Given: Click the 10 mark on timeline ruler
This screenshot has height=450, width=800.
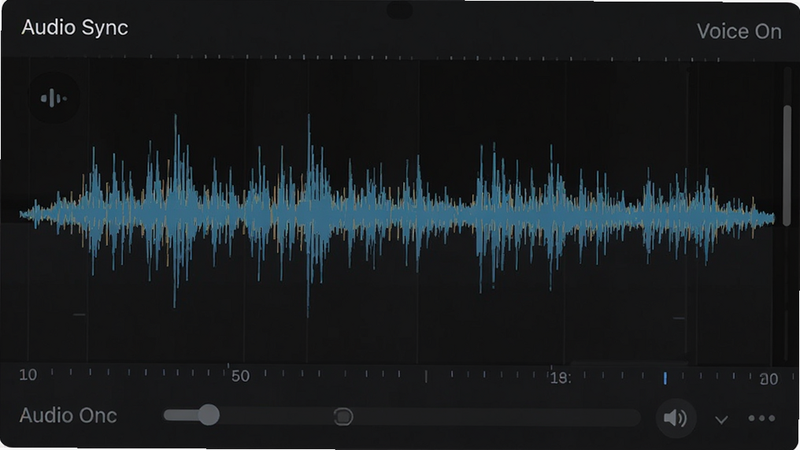Looking at the screenshot, I should [28, 375].
